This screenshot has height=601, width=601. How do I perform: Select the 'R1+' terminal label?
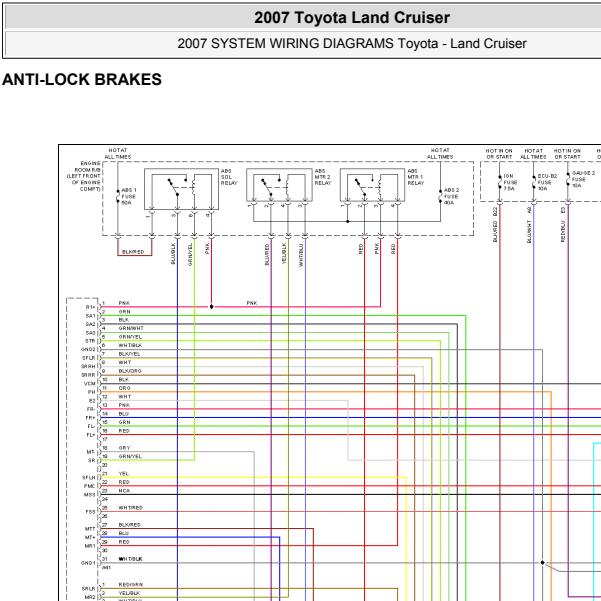[x=90, y=307]
